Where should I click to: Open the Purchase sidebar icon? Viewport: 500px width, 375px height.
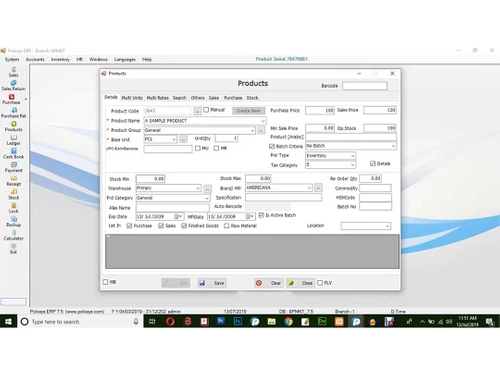[12, 99]
